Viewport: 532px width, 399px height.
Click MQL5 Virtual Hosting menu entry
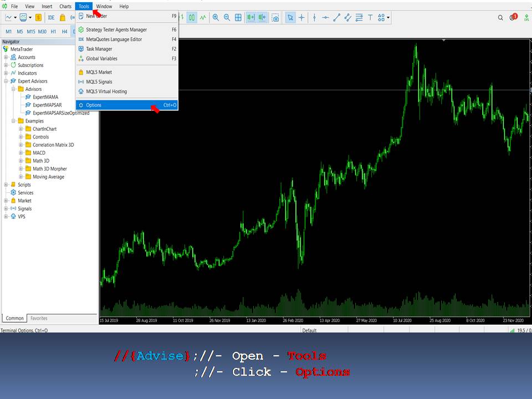[106, 91]
